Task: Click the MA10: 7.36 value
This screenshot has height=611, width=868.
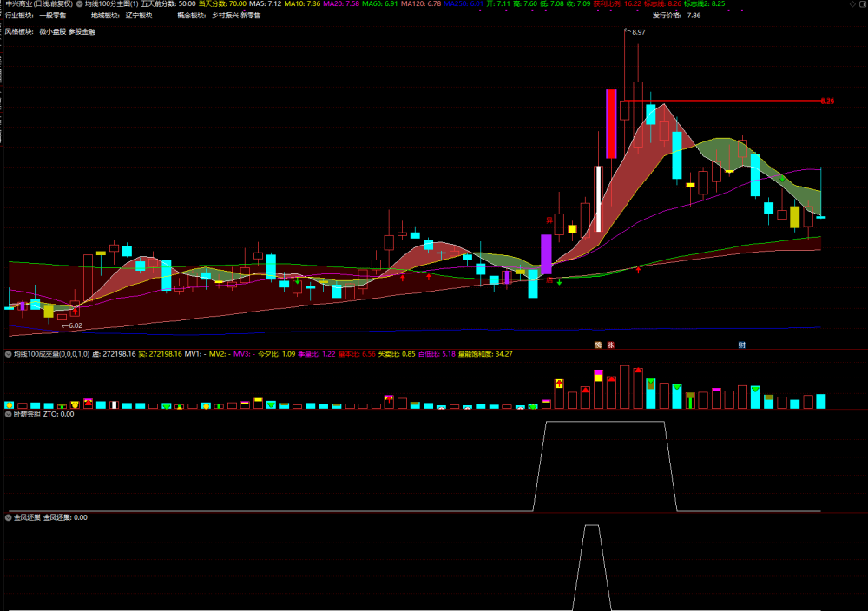Action: pos(302,3)
